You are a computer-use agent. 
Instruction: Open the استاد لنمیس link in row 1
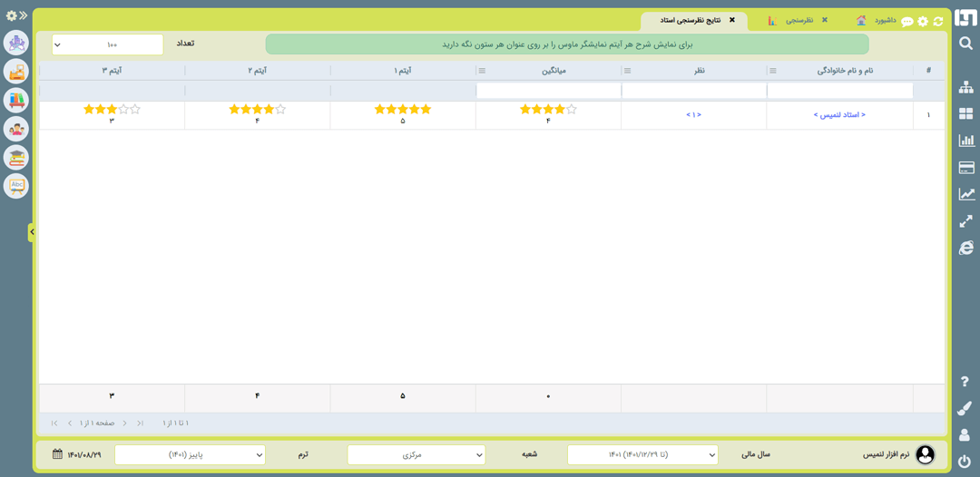(x=839, y=115)
